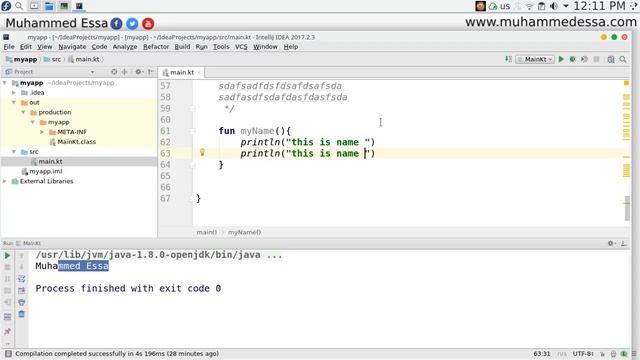The image size is (640, 360).
Task: Click the 63:31 line-column indicator
Action: [x=542, y=353]
